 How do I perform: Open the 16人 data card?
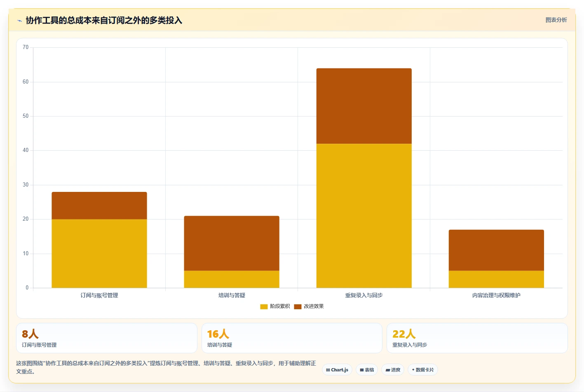(292, 338)
